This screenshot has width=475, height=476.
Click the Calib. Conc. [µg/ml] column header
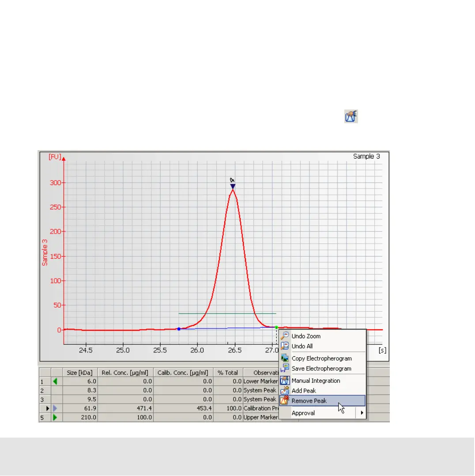coord(183,373)
